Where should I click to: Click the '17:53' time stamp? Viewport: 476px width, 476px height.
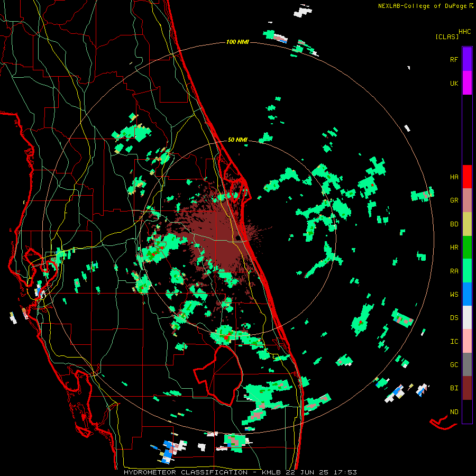(345, 472)
